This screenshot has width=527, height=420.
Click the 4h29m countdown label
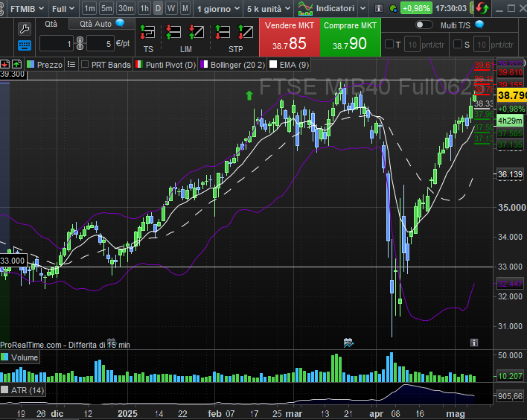pos(510,121)
